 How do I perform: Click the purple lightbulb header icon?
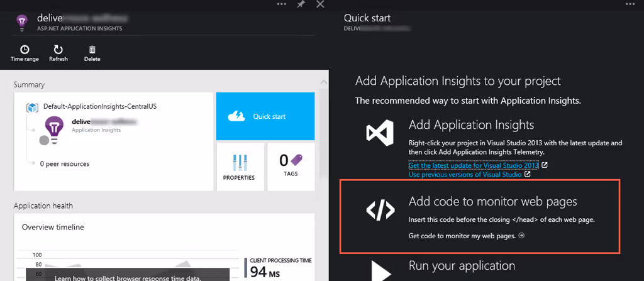[x=22, y=22]
